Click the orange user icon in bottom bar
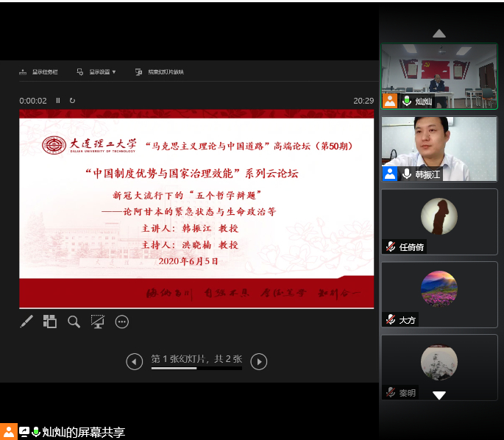The height and width of the screenshot is (440, 504). [8, 431]
